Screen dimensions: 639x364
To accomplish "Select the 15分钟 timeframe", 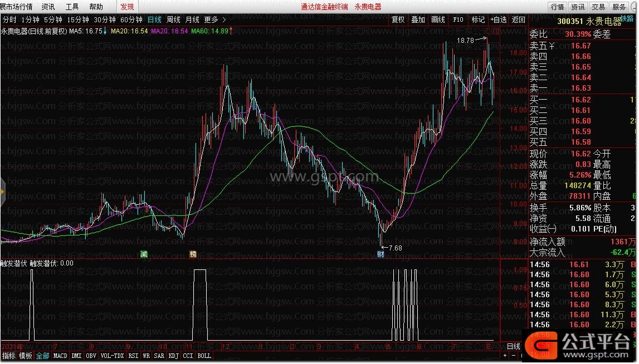I will (78, 19).
